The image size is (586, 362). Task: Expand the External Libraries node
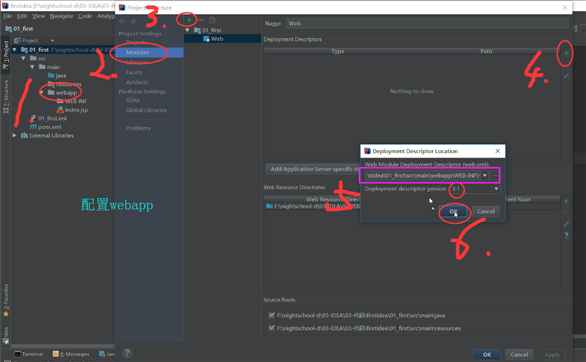(x=14, y=135)
